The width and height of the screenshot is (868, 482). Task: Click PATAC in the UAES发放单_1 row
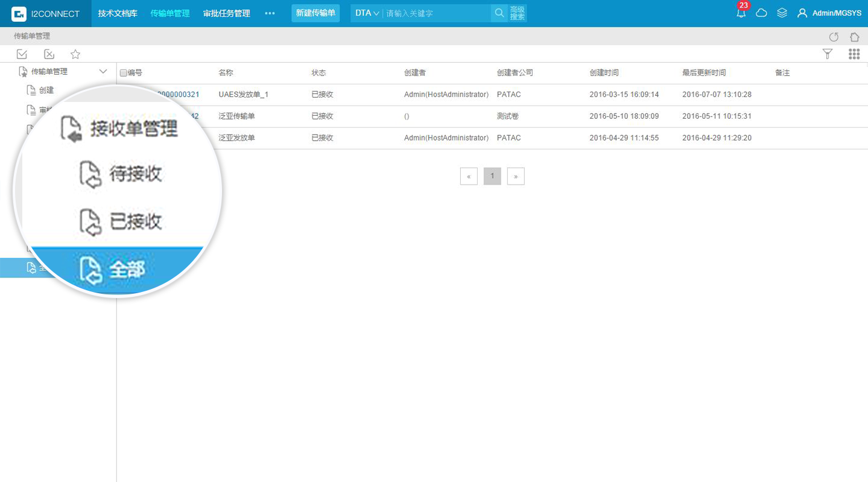(508, 95)
